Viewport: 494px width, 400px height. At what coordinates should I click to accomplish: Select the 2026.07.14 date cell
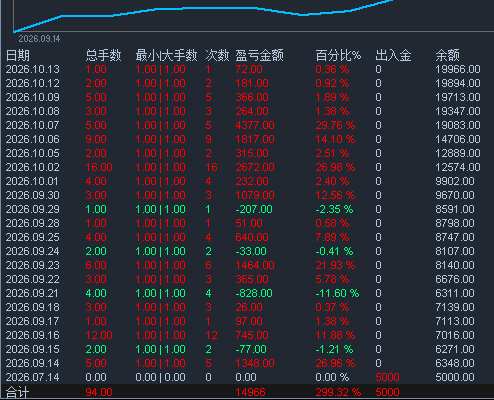click(x=32, y=377)
